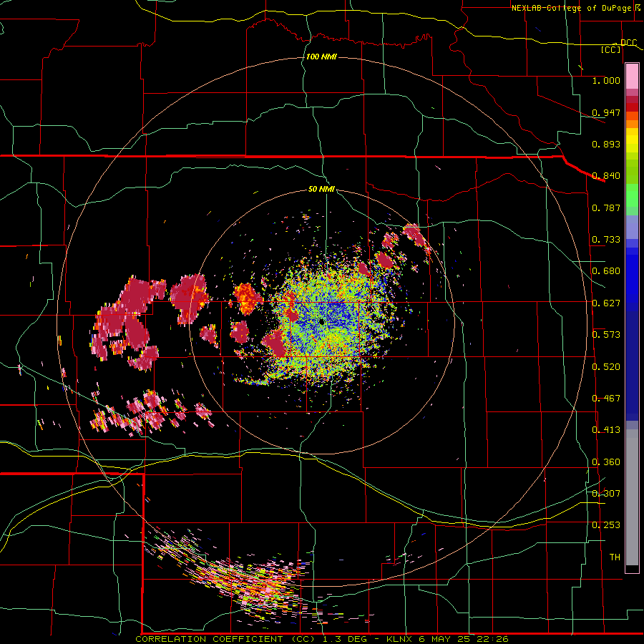Click the Correlation Coefficient product caption
The image size is (644, 644).
(225, 639)
